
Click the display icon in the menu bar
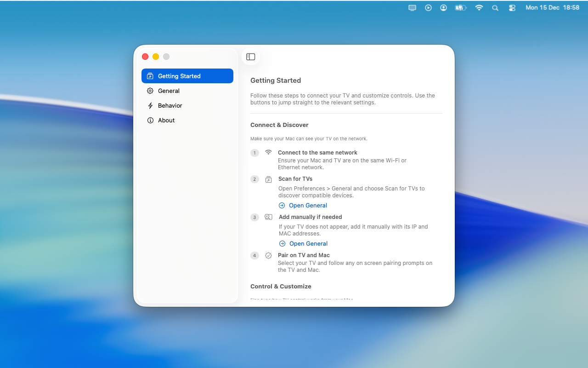412,8
